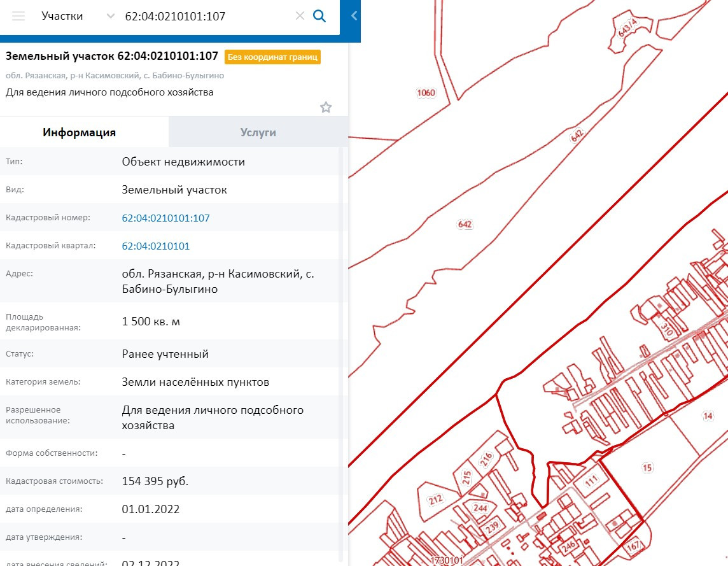Screen dimensions: 728x566
Task: Click parcel label 14 on map
Action: (x=708, y=416)
